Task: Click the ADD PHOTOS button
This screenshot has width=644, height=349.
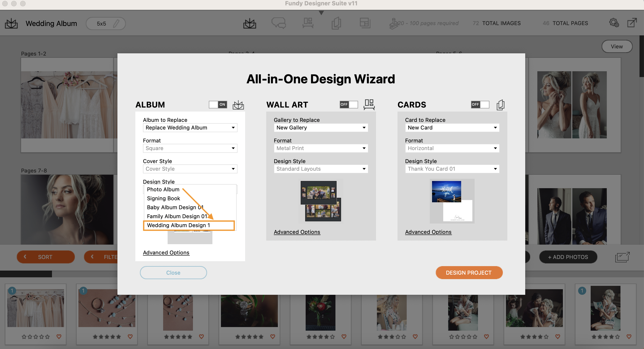Action: click(x=568, y=257)
